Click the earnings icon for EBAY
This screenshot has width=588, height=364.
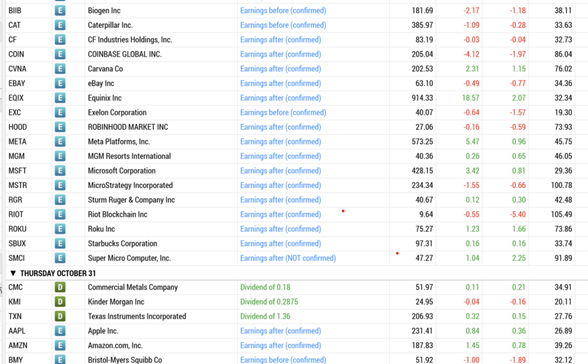[60, 83]
